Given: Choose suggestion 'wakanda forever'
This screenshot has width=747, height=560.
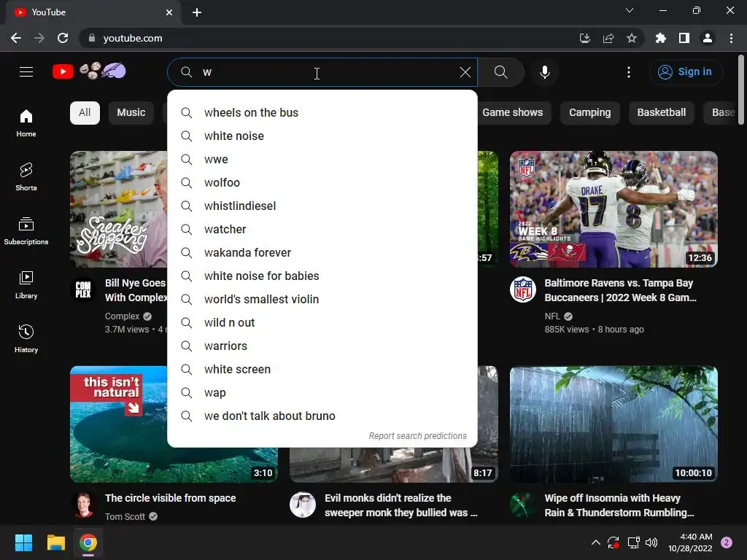Looking at the screenshot, I should [322, 253].
